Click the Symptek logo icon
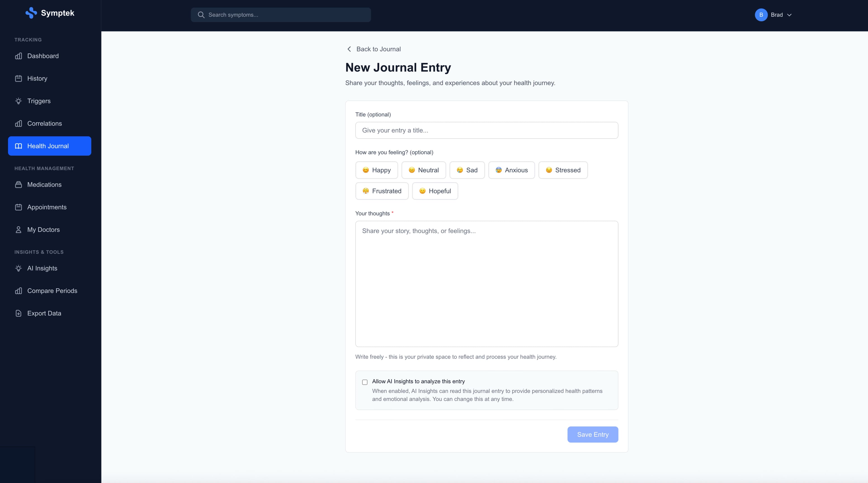868x483 pixels. click(31, 13)
